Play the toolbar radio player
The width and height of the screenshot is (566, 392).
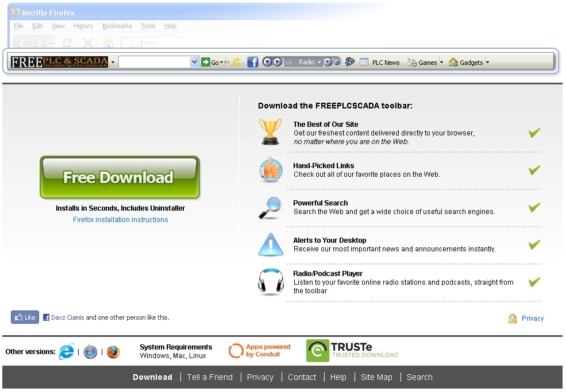[x=277, y=62]
